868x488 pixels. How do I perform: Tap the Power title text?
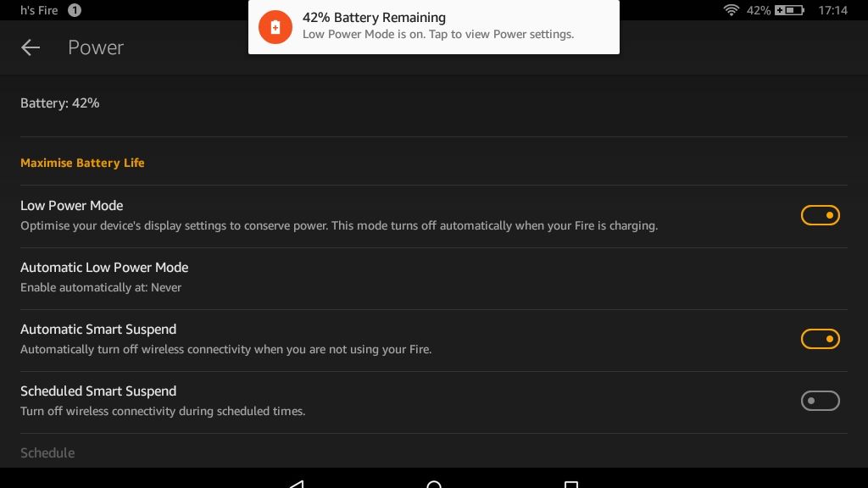pyautogui.click(x=96, y=47)
